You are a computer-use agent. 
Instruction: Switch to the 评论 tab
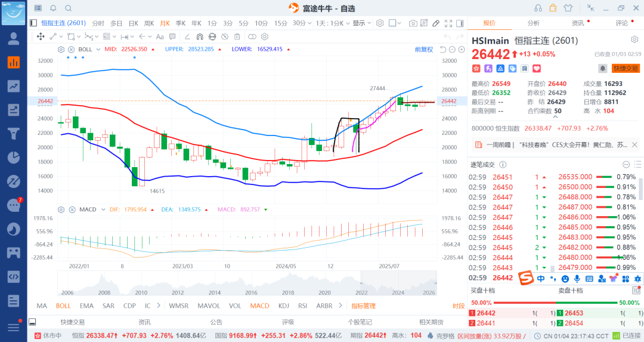click(x=622, y=23)
